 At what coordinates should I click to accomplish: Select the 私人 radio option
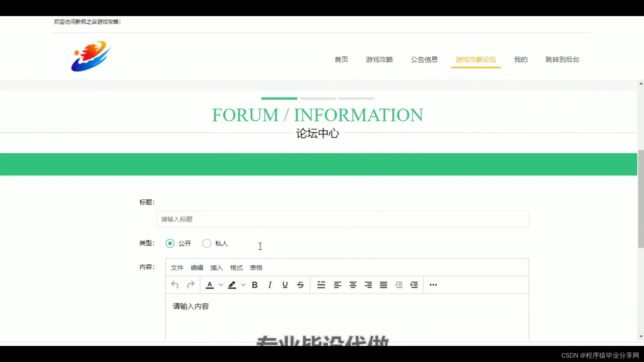(207, 243)
